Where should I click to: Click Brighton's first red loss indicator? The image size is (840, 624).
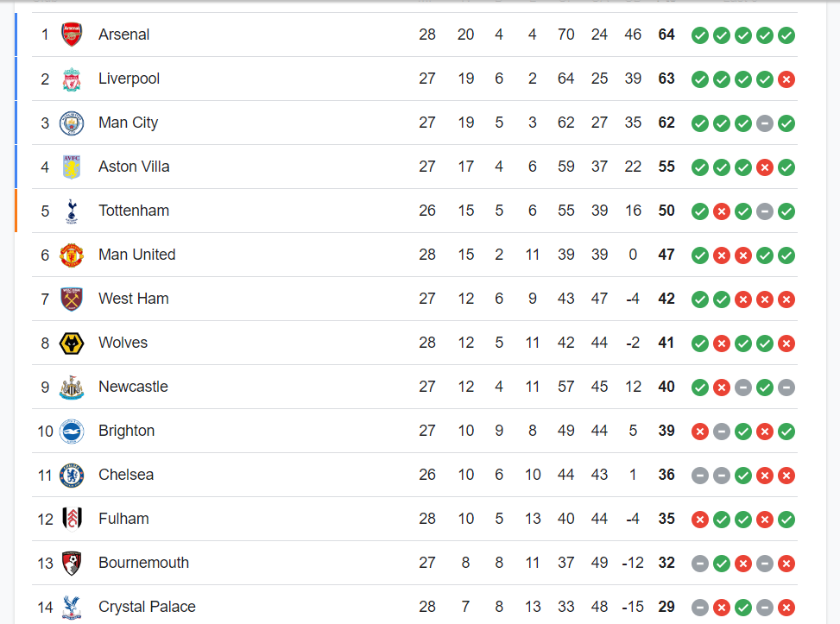[x=699, y=432]
